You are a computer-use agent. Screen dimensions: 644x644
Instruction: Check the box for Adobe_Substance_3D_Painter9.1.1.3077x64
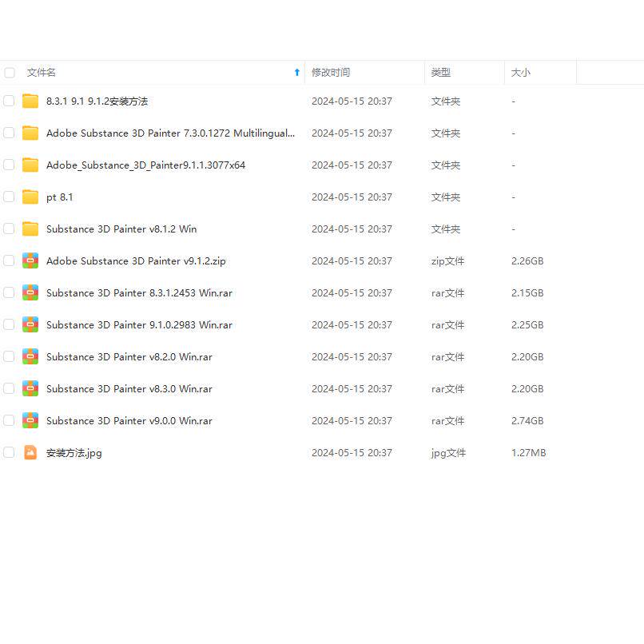coord(9,165)
